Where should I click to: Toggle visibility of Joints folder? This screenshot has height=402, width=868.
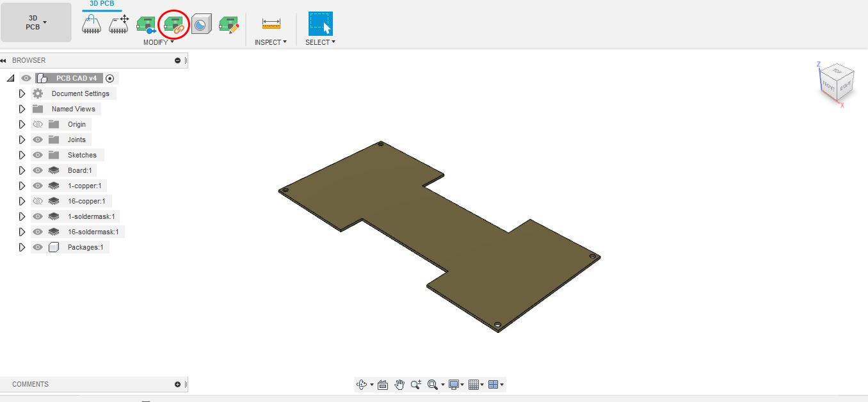38,140
